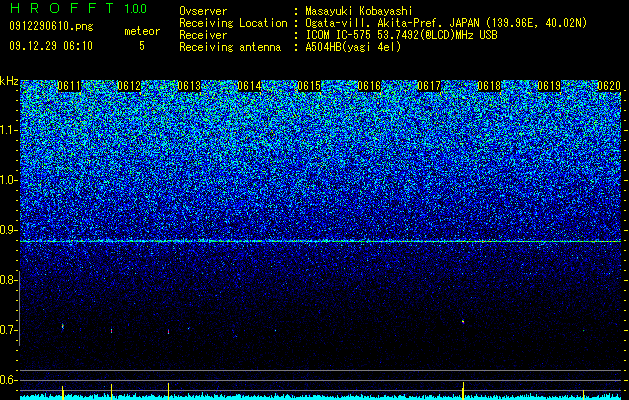629x400 pixels.
Task: Click the meteor count value 5
Action: click(x=142, y=46)
